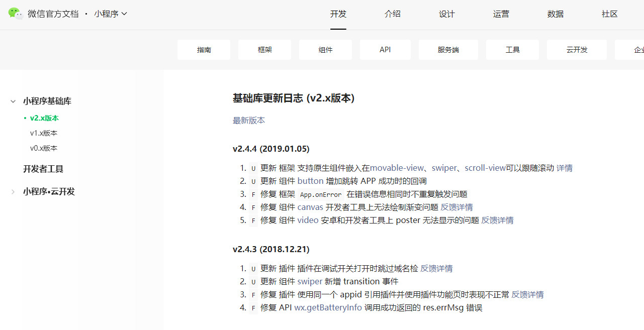Open the 小程序 dropdown in header
Image resolution: width=644 pixels, height=330 pixels.
coord(111,14)
